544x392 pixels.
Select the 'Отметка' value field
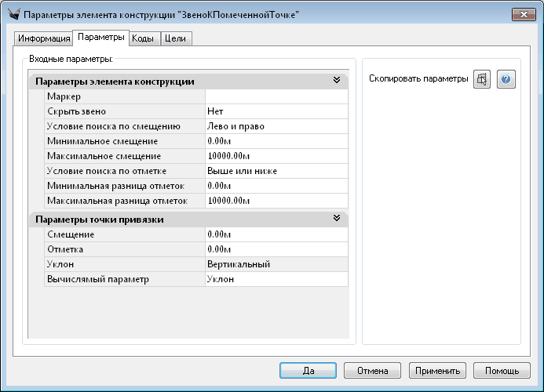click(x=276, y=249)
